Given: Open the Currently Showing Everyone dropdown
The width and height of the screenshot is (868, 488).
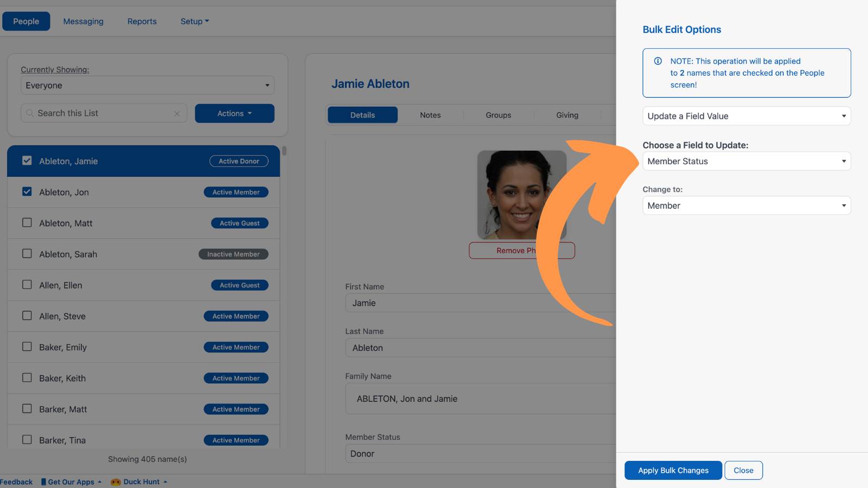Looking at the screenshot, I should (148, 85).
